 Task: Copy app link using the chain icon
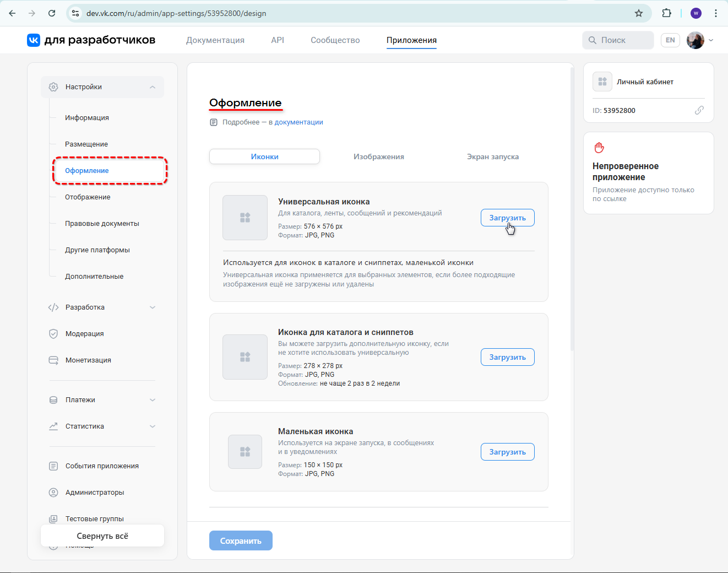click(x=699, y=110)
